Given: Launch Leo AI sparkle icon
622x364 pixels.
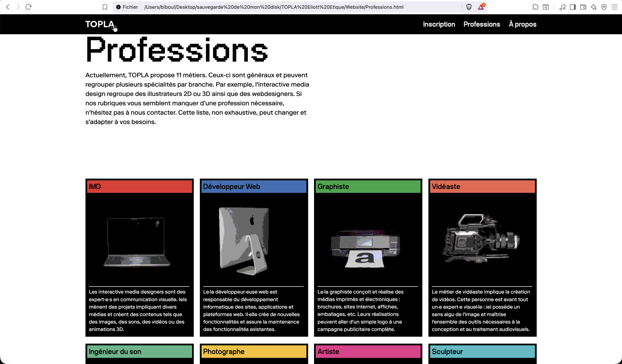Looking at the screenshot, I should 593,7.
